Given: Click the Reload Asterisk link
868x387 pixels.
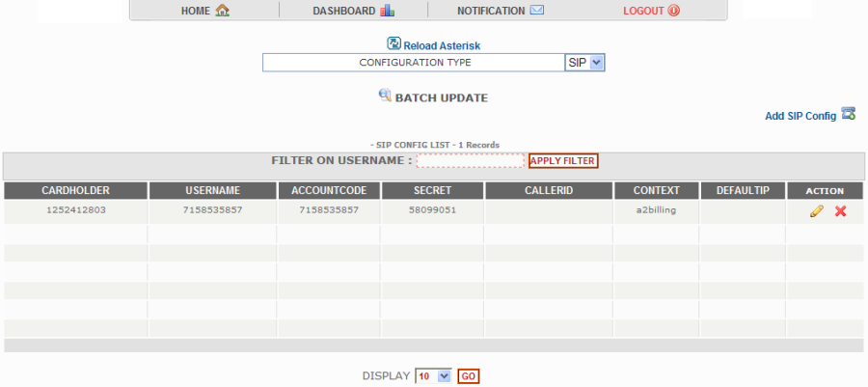Looking at the screenshot, I should point(442,46).
